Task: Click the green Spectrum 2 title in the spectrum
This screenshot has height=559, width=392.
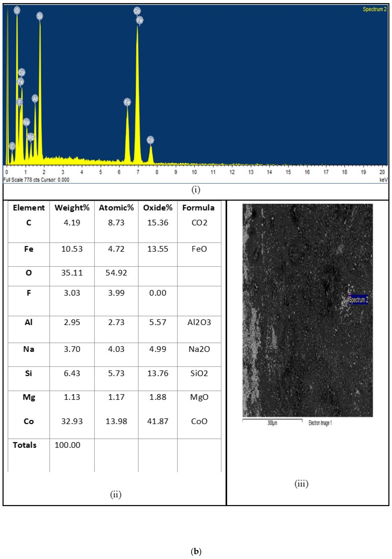Action: click(374, 9)
